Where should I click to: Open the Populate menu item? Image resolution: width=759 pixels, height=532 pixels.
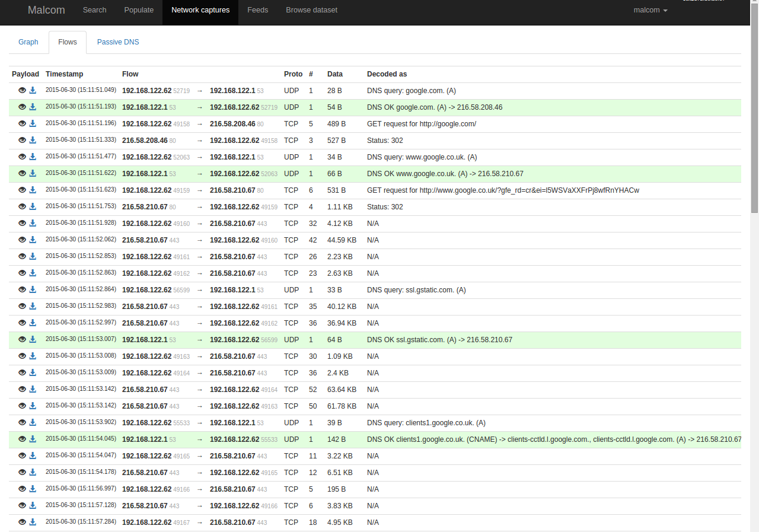pyautogui.click(x=139, y=10)
